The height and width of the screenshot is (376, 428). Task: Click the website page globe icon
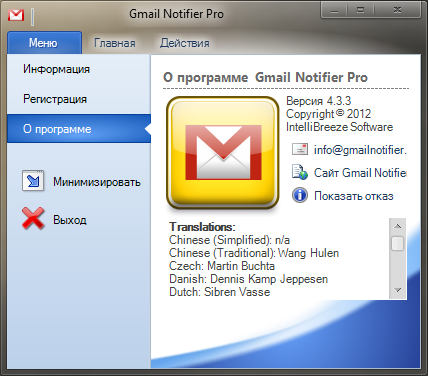pyautogui.click(x=299, y=172)
